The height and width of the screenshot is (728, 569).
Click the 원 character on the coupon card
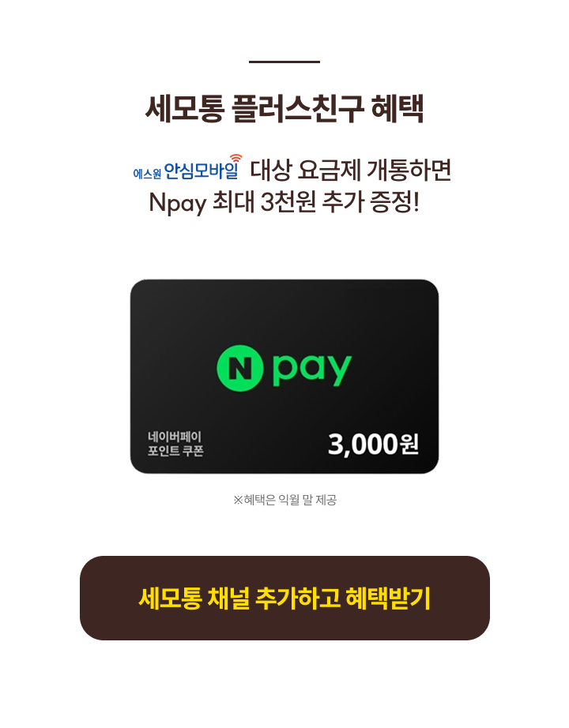pos(409,445)
